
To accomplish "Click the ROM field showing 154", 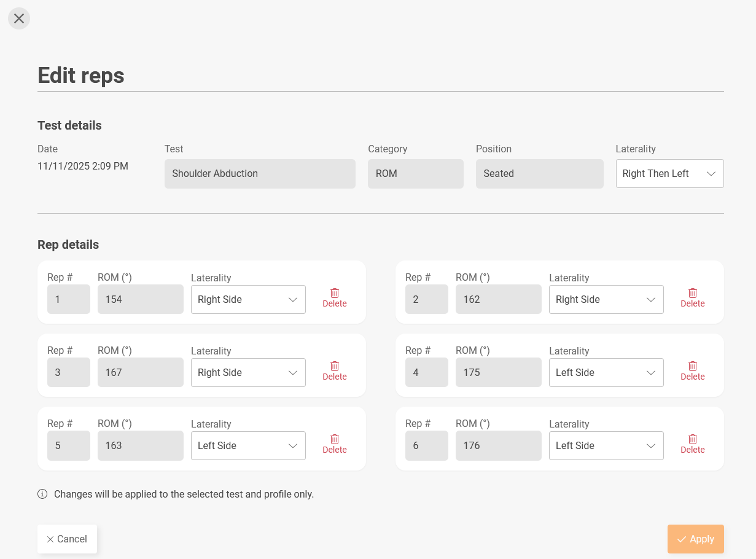I will (x=140, y=299).
